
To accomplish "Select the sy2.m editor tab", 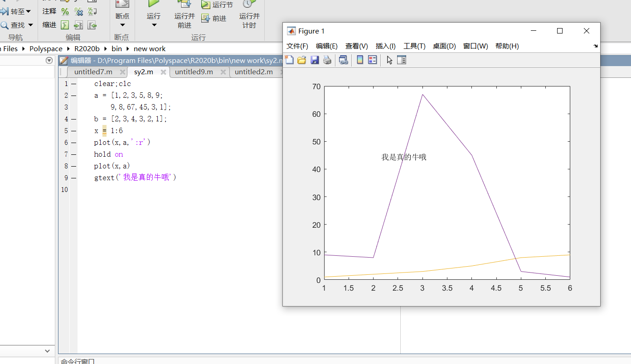I will [144, 72].
